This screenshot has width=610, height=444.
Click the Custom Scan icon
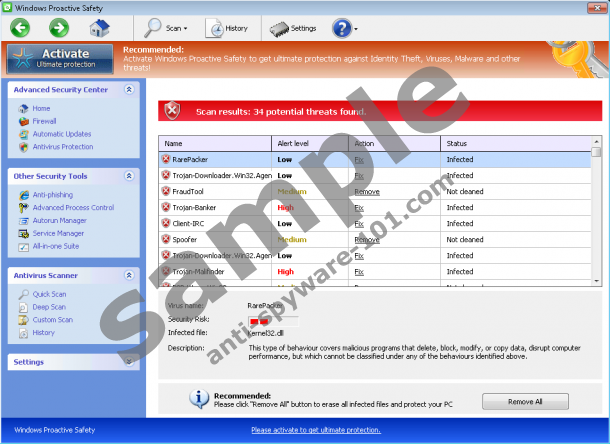(x=23, y=320)
